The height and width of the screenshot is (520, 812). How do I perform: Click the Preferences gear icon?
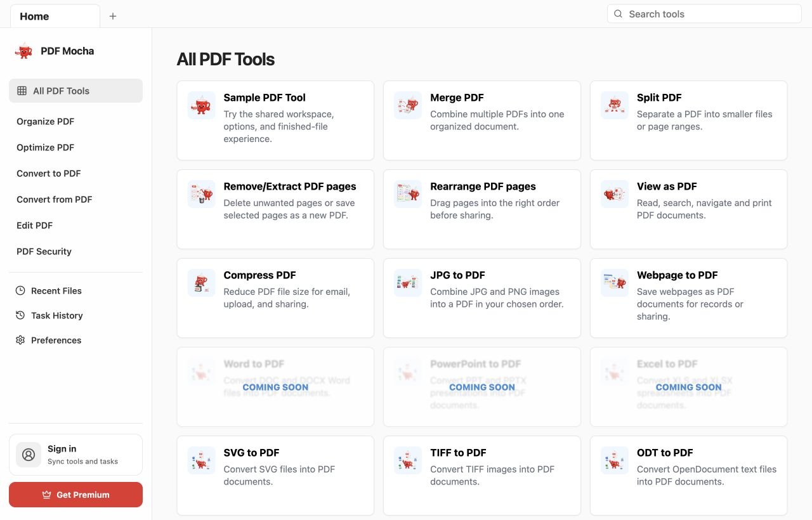coord(20,340)
